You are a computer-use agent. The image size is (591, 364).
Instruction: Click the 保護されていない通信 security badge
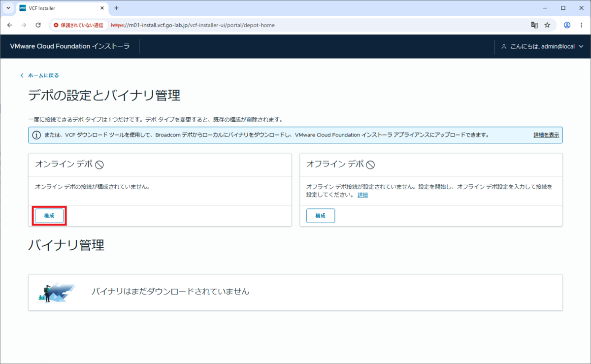[x=79, y=25]
